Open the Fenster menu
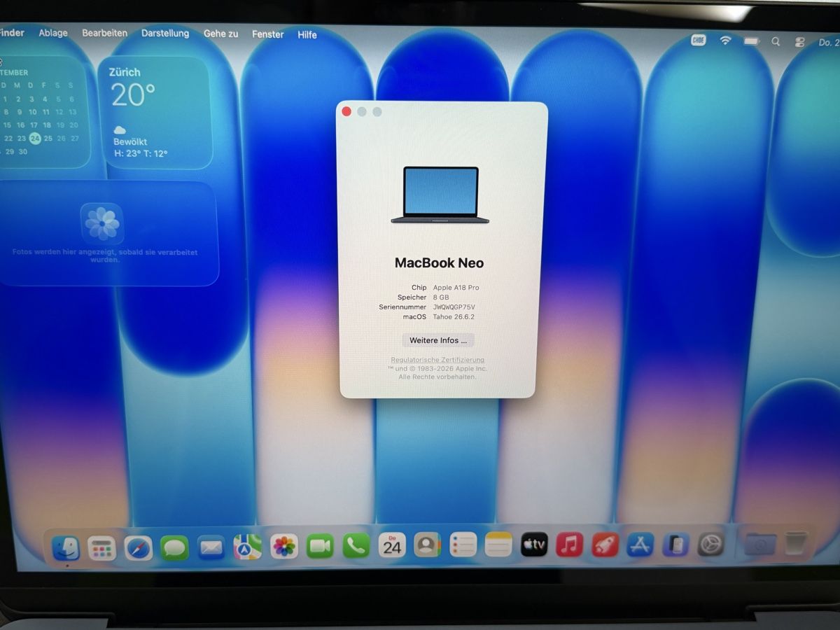Viewport: 840px width, 630px height. (268, 34)
